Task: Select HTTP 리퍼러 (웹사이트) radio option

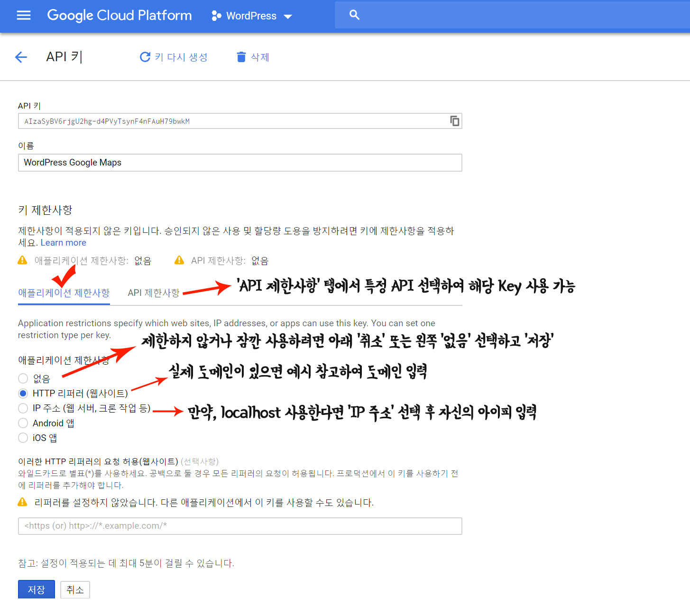Action: [23, 393]
